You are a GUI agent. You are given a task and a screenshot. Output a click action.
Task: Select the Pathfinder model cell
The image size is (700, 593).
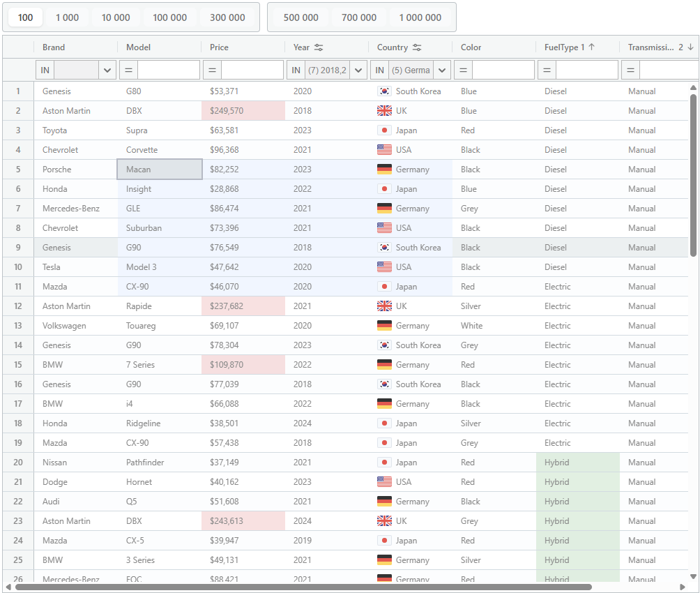pyautogui.click(x=160, y=463)
